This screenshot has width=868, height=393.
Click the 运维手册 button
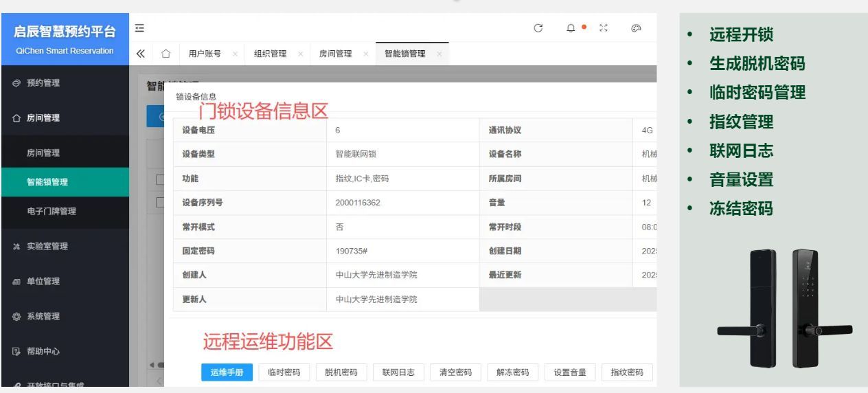[x=227, y=372]
